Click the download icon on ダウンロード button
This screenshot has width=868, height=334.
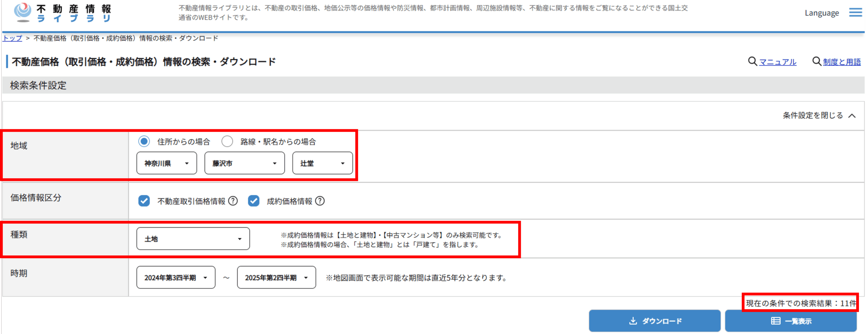click(x=633, y=321)
